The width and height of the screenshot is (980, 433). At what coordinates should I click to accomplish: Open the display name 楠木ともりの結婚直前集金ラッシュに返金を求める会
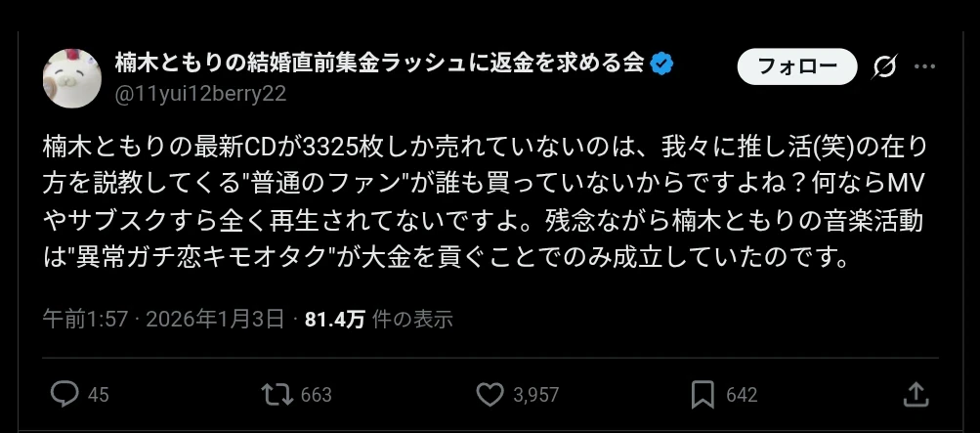pyautogui.click(x=379, y=64)
